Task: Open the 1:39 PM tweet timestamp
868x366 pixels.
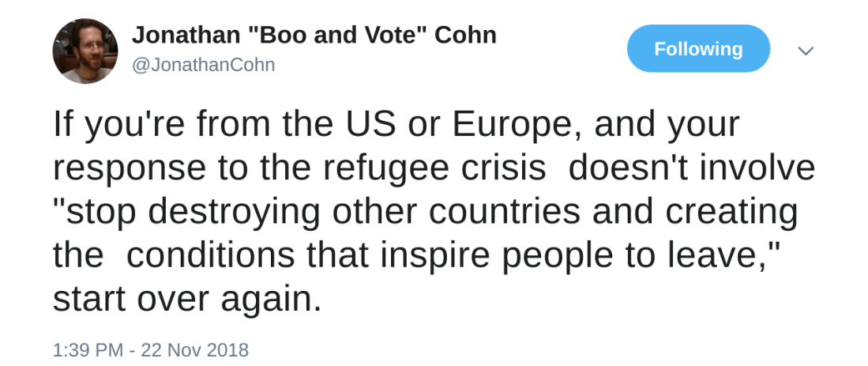Action: pos(85,349)
